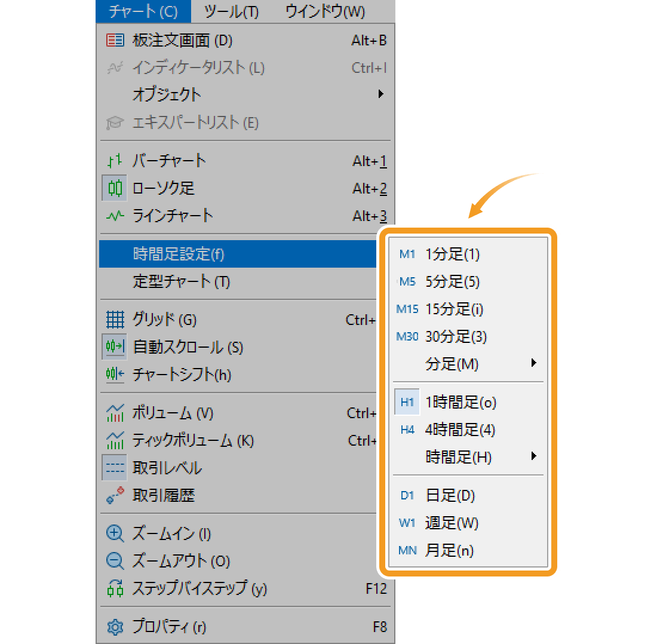Toggle the ローソク足 candlestick icon
The image size is (657, 644).
(115, 188)
